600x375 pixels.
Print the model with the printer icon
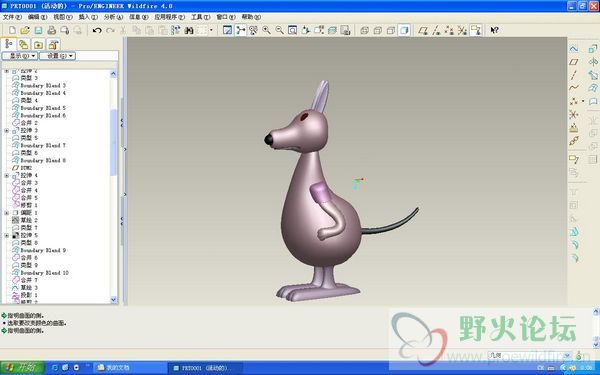(52, 30)
